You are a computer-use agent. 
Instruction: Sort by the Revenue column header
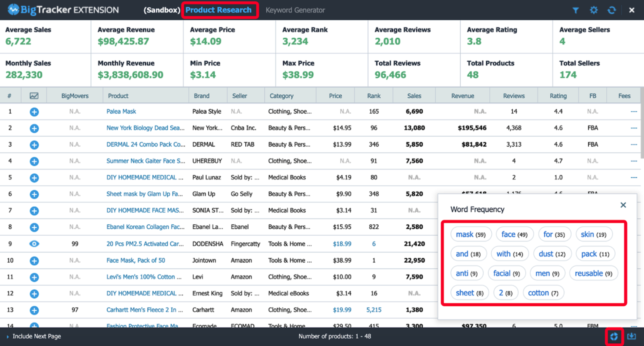pyautogui.click(x=463, y=96)
